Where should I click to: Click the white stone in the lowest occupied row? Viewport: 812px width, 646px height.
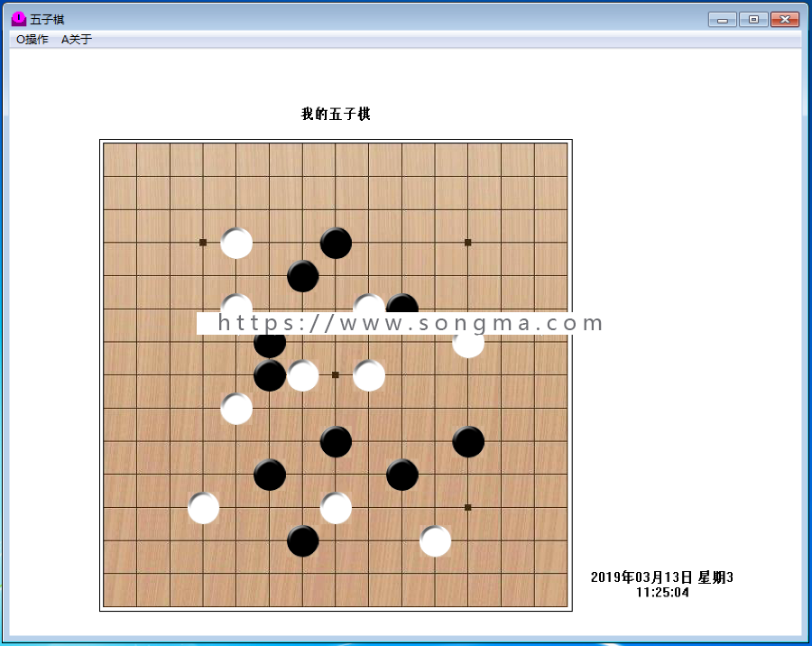tap(436, 540)
